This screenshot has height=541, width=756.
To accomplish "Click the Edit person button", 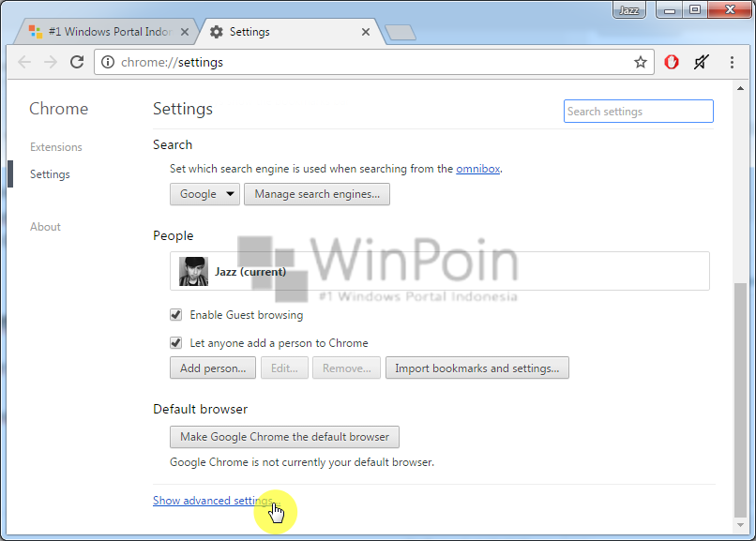I will [x=284, y=368].
